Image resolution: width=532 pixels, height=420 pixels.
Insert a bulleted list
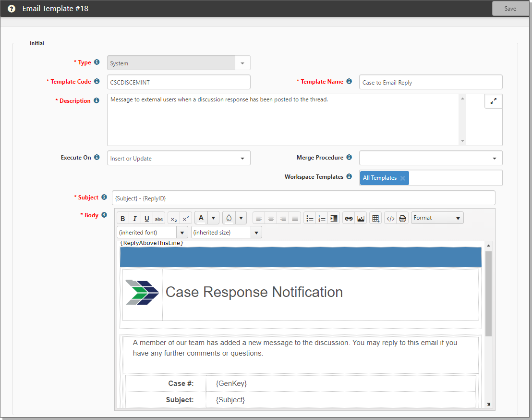click(310, 218)
